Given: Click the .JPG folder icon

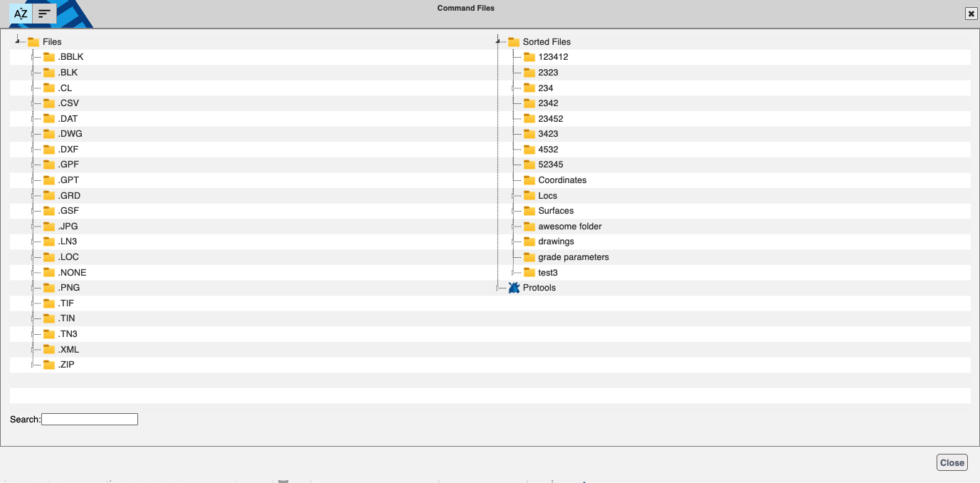Looking at the screenshot, I should click(49, 227).
